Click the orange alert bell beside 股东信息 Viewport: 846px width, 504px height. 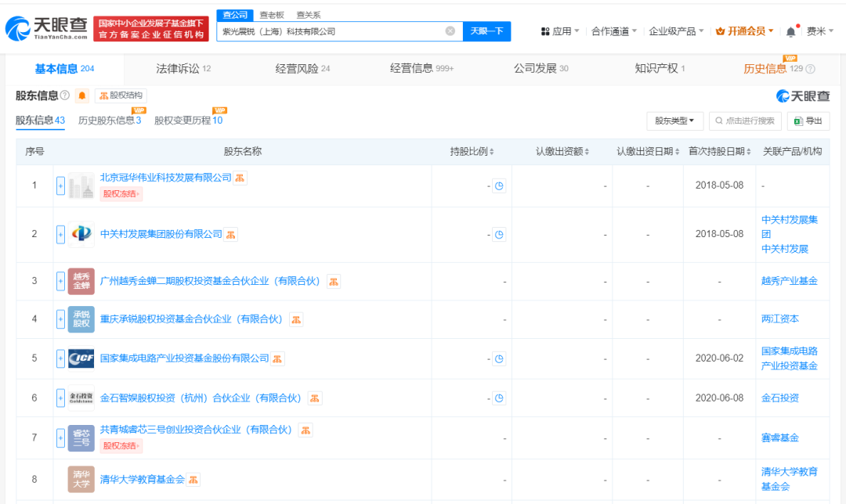coord(82,96)
